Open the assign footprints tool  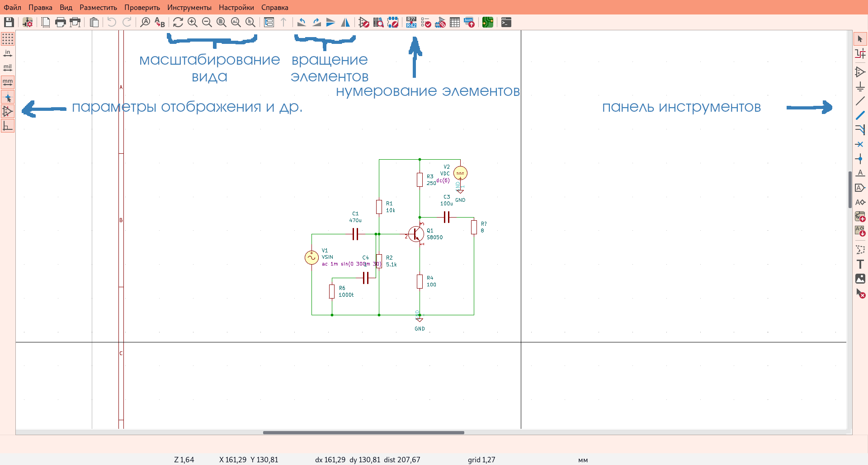pyautogui.click(x=440, y=22)
